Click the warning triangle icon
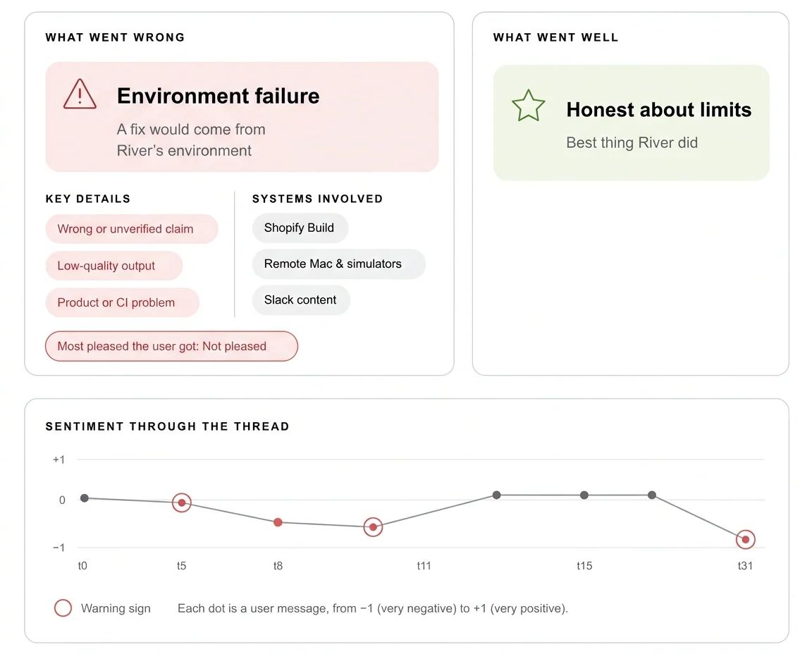 tap(80, 94)
